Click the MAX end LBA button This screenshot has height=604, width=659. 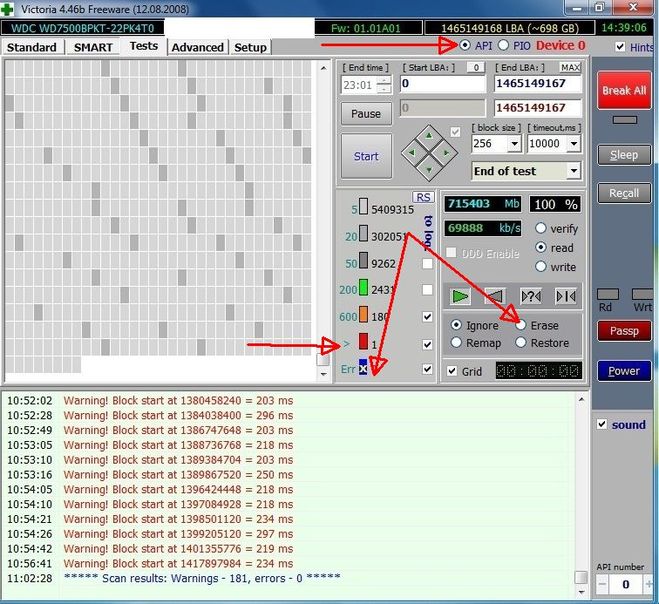pos(570,67)
